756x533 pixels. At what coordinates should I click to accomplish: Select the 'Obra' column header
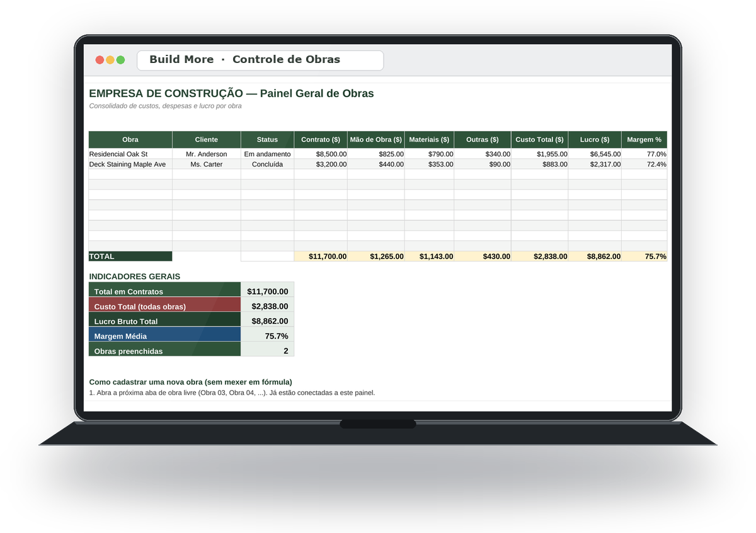pyautogui.click(x=130, y=140)
